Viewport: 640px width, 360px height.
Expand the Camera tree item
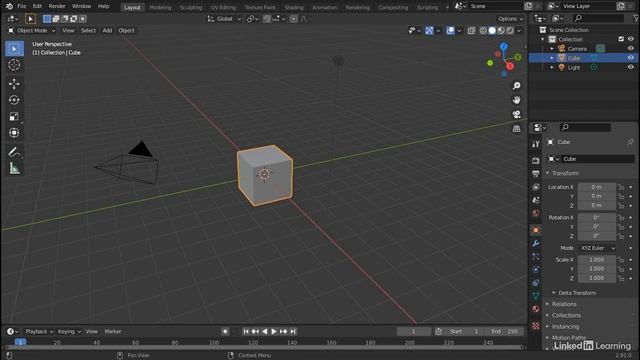click(x=552, y=49)
